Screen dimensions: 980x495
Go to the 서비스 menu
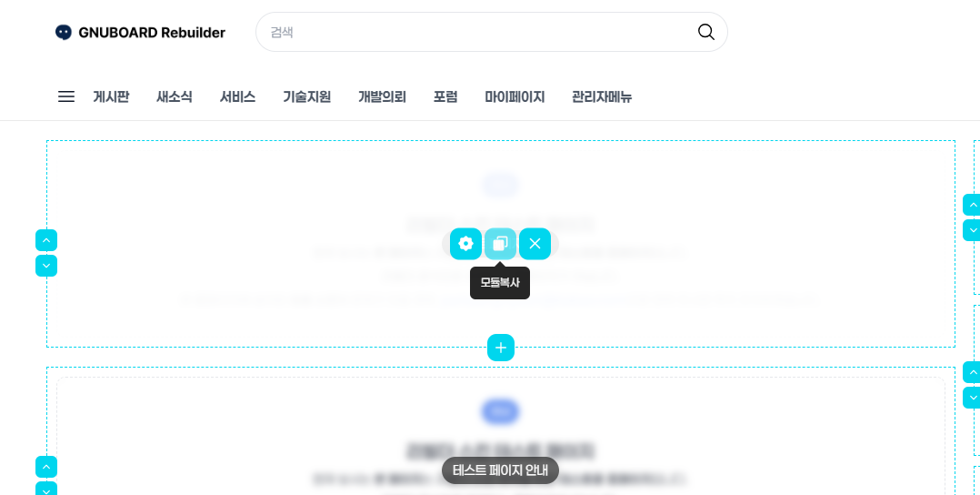click(237, 96)
